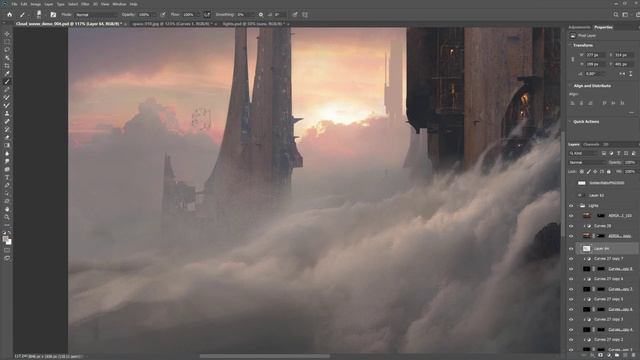
Task: Switch to the Adjustments tab
Action: 579,27
